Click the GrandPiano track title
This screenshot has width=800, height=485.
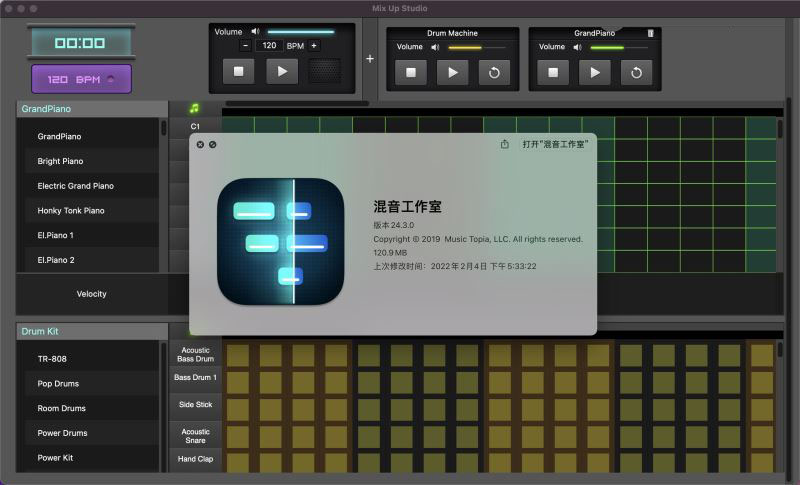(594, 33)
